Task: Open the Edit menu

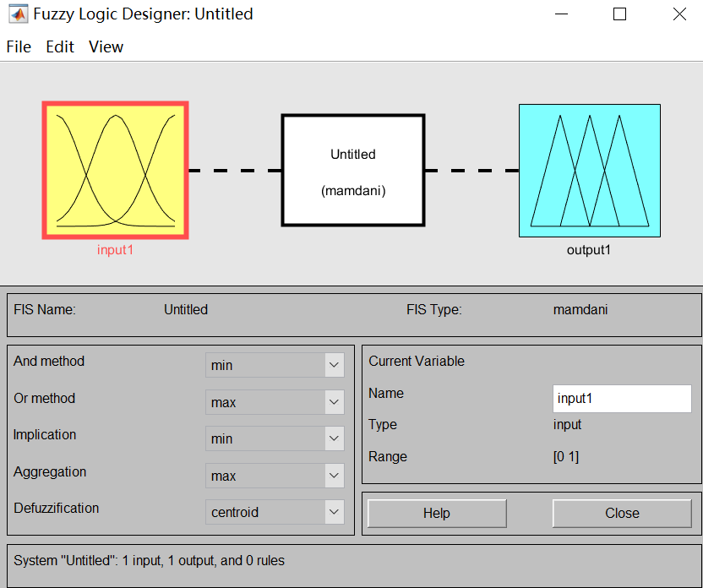Action: (59, 46)
